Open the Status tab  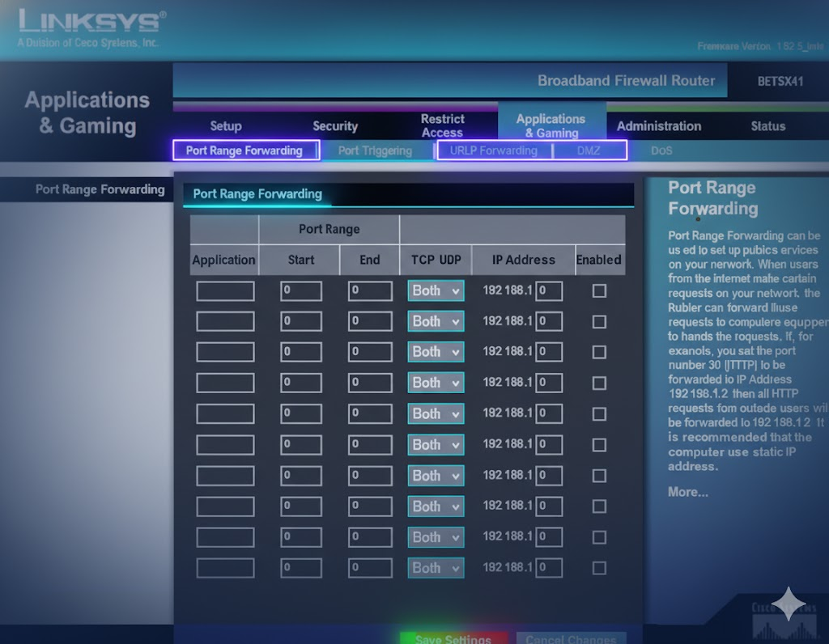pos(767,126)
